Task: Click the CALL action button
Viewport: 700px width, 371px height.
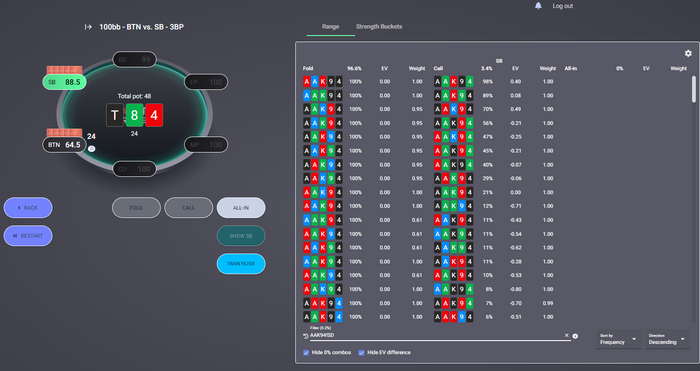Action: point(188,208)
